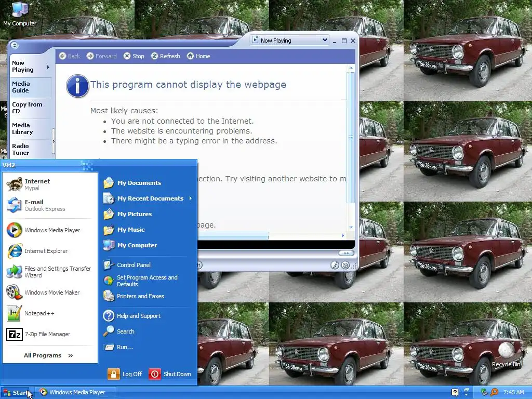Click Forward in Media Player toolbar
Viewport: 532px width, 399px height.
[x=101, y=56]
